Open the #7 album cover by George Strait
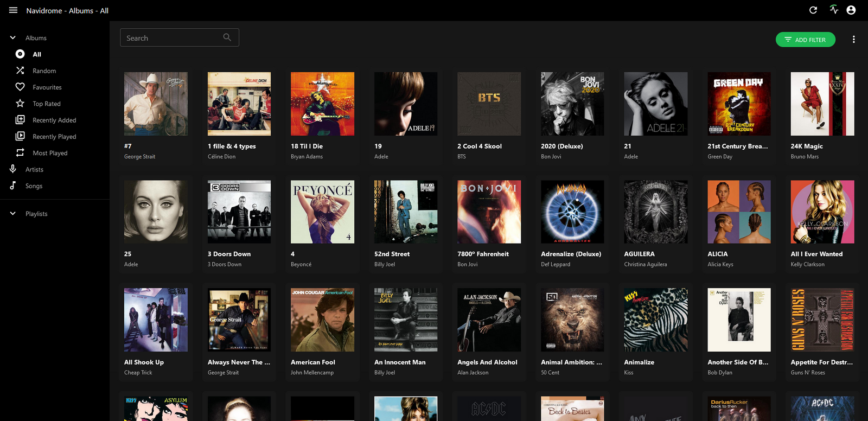 pyautogui.click(x=156, y=104)
